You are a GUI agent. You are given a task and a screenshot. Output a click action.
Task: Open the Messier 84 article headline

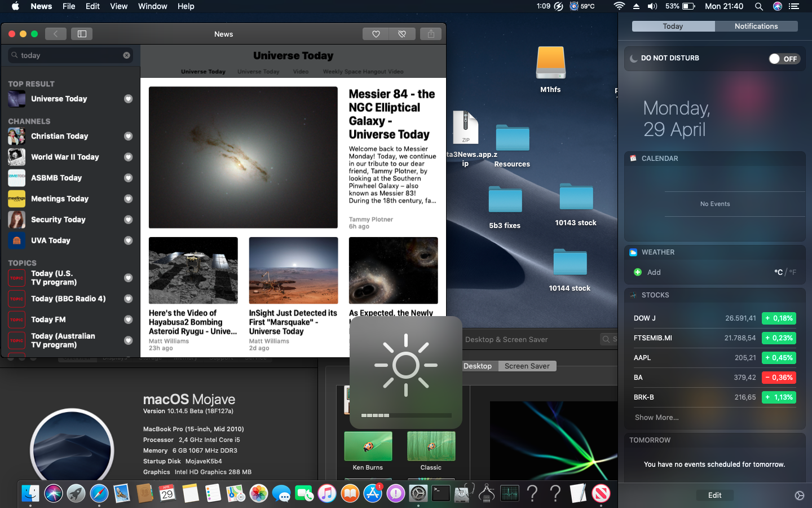tap(392, 114)
